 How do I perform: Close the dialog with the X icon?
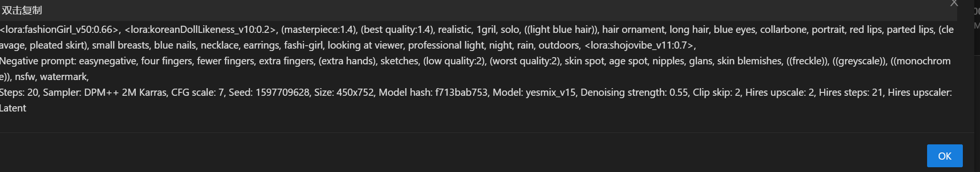point(954,3)
